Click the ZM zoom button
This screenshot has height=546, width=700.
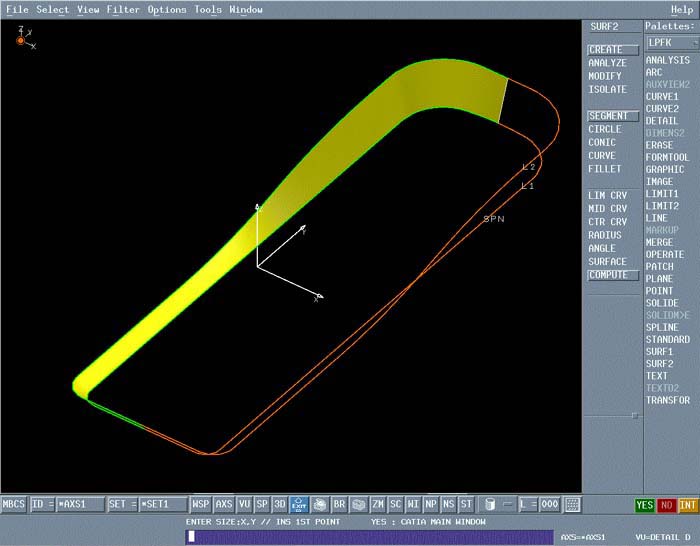tap(378, 505)
